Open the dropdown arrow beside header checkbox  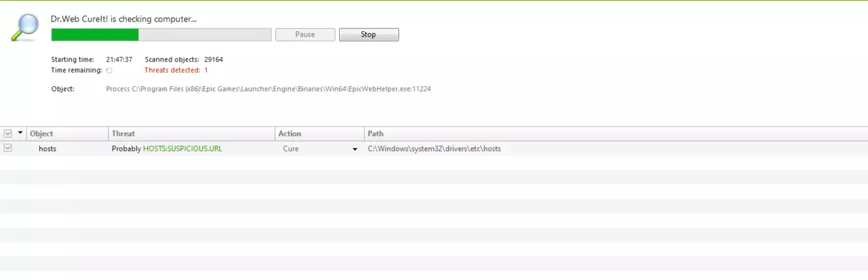pos(20,134)
